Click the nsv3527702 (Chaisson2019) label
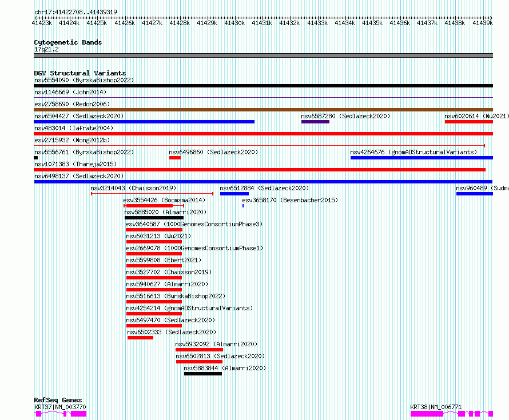This screenshot has width=509, height=420. [169, 272]
